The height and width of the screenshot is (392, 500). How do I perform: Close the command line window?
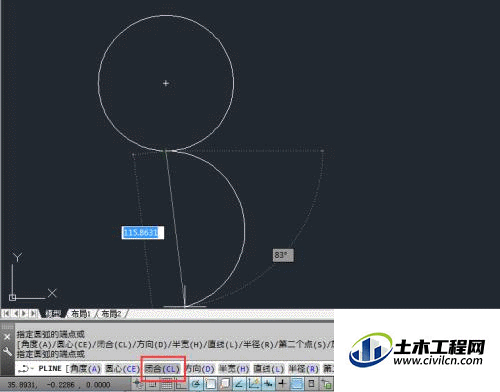click(7, 337)
